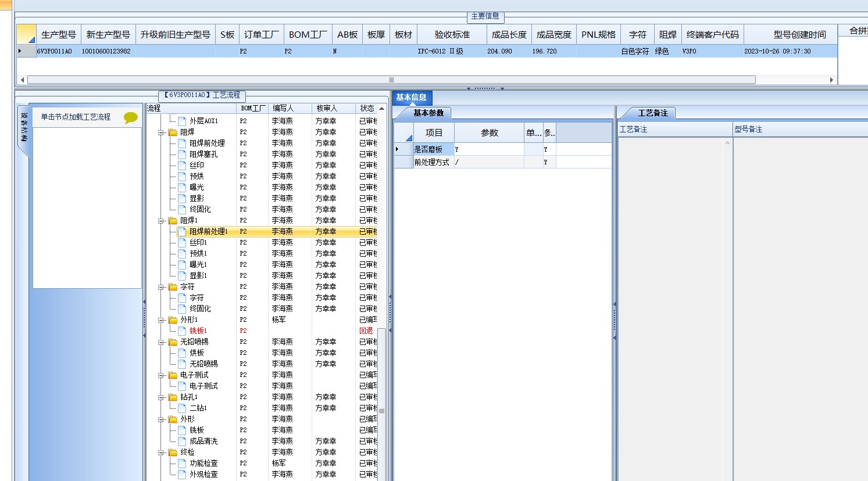The height and width of the screenshot is (481, 868).
Task: Click the yellow speech bubble icon
Action: point(131,118)
